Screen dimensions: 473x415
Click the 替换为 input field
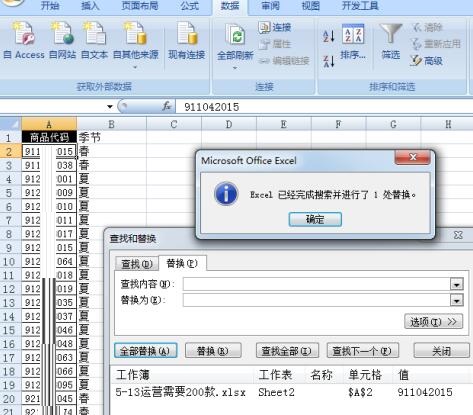click(317, 300)
